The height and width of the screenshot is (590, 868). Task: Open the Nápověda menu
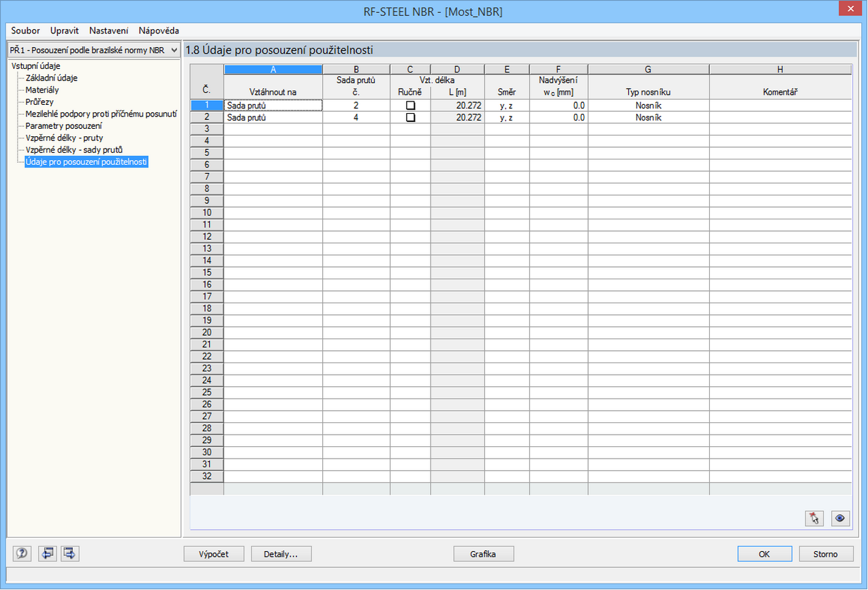pos(159,31)
